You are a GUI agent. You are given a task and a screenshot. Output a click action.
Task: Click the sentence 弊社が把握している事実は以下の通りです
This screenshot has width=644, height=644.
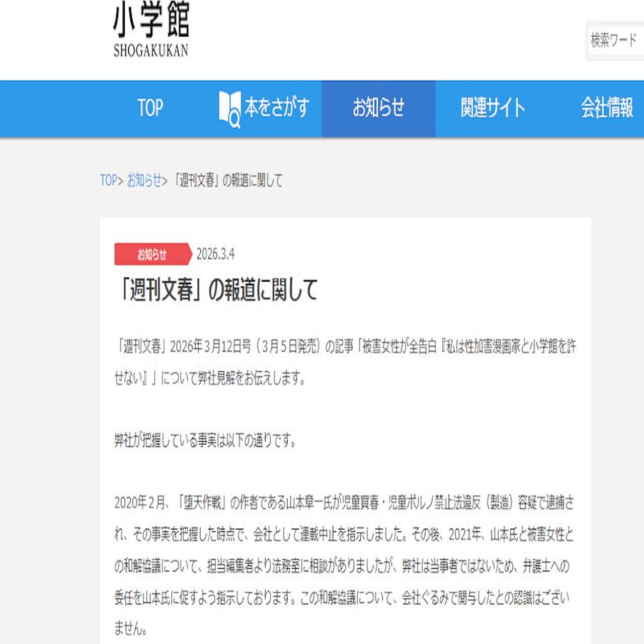(x=205, y=441)
